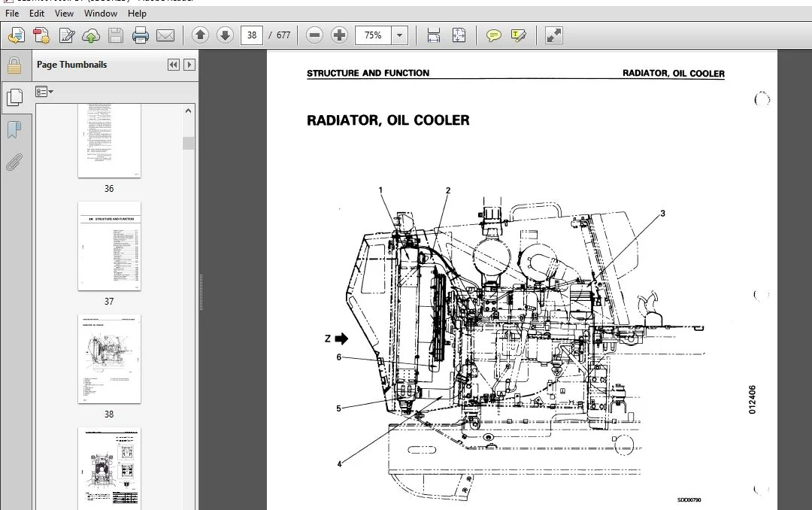812x510 pixels.
Task: Click the Read mode expand icon
Action: [553, 35]
